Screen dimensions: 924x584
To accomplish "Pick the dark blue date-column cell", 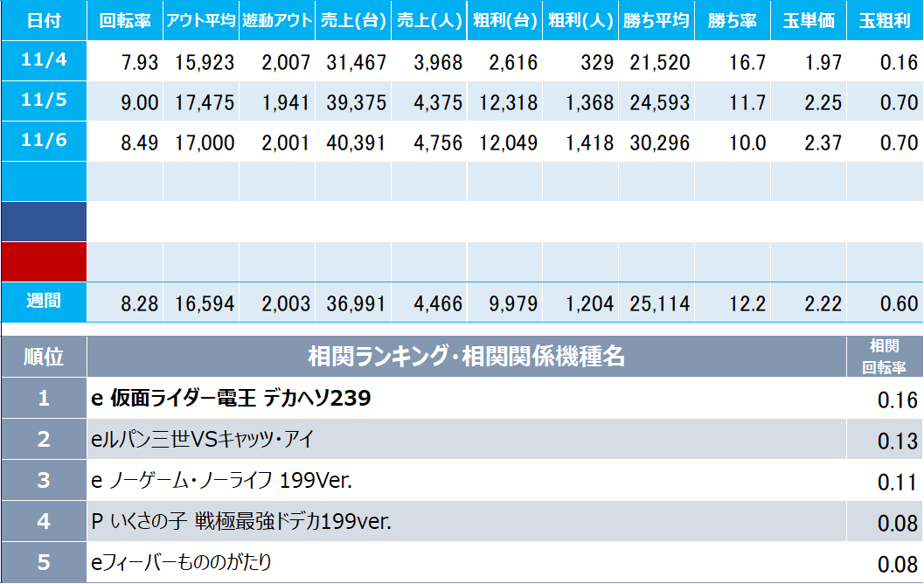I will tap(44, 222).
